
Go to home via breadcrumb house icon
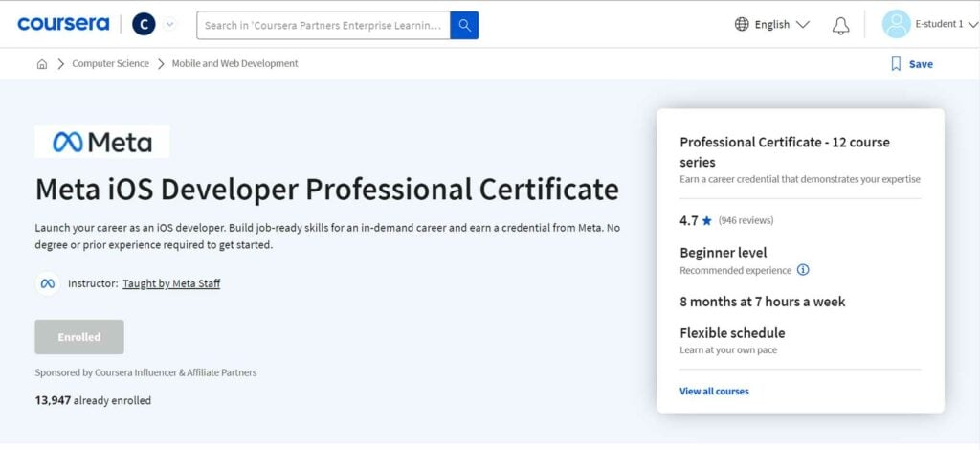(x=42, y=64)
